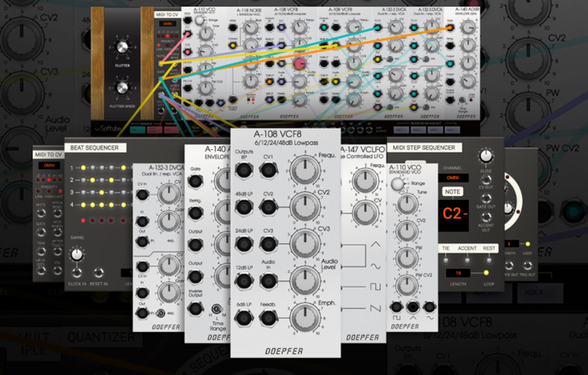Image resolution: width=588 pixels, height=375 pixels.
Task: Click the square wave output jack on A-110 VCO
Action: pos(396,307)
